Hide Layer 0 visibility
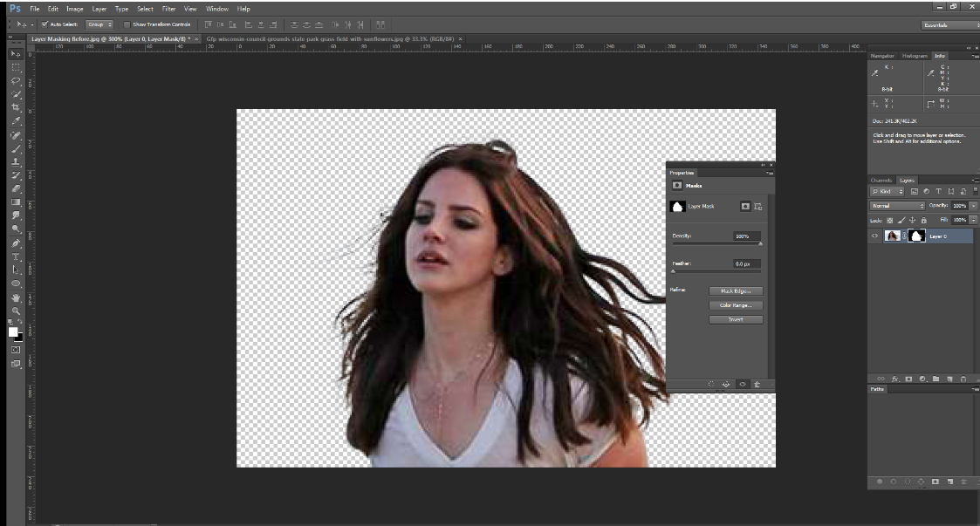980x526 pixels. [874, 235]
